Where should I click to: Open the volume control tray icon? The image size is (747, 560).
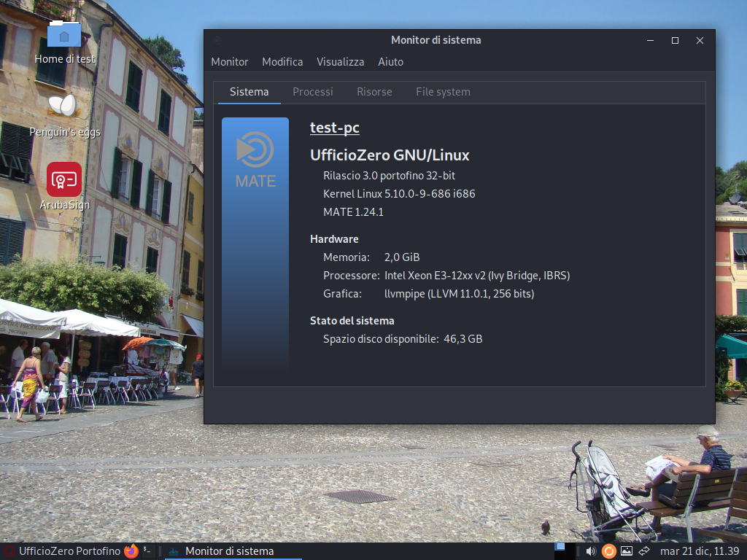591,551
